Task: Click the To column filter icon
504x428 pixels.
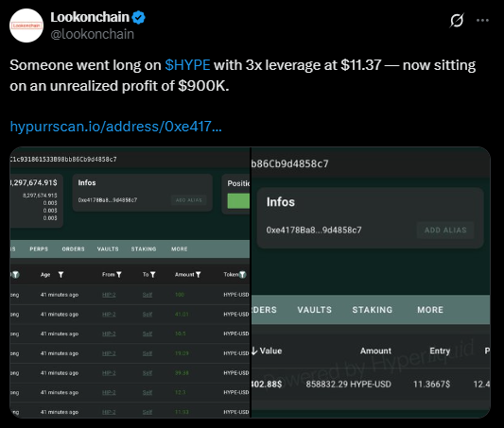Action: [152, 275]
